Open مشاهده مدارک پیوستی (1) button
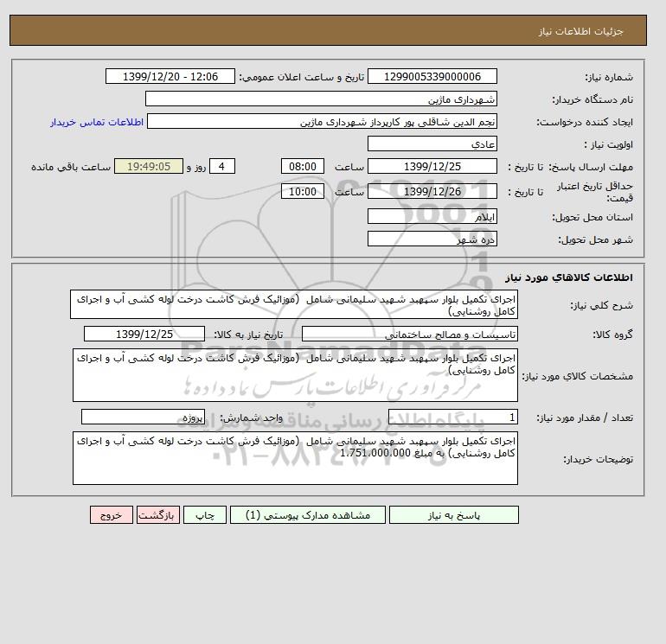Viewport: 666px width, 644px height. 308,515
